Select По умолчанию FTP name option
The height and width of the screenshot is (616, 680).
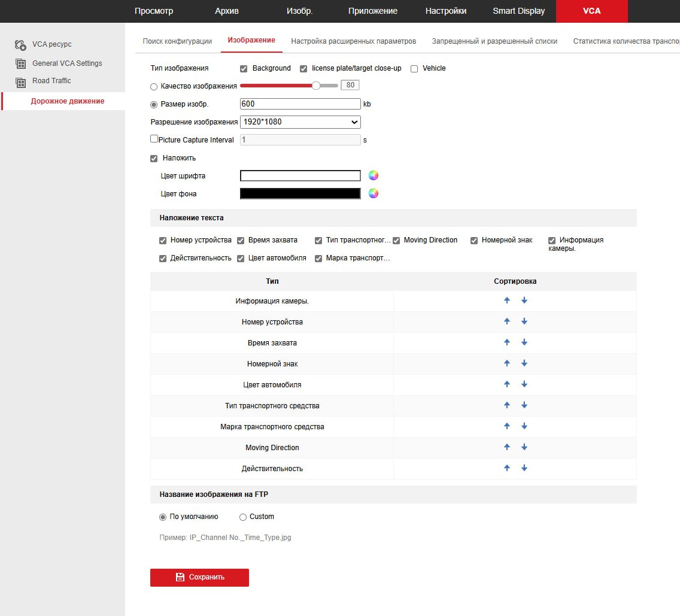(x=163, y=517)
